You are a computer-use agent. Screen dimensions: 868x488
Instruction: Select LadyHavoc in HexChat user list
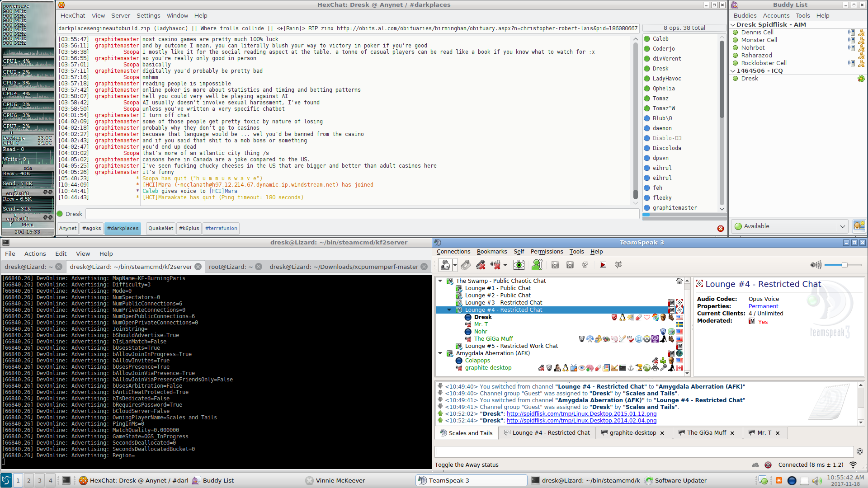[x=666, y=78]
